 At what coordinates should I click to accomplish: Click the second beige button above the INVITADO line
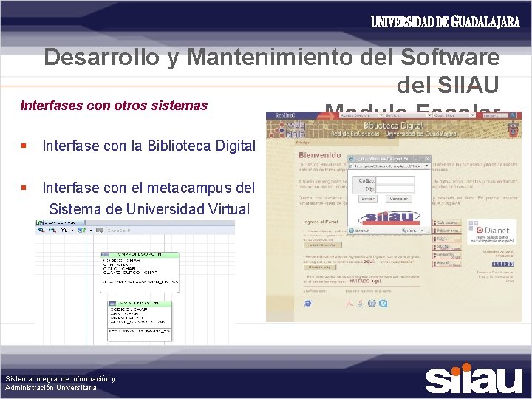point(320,267)
